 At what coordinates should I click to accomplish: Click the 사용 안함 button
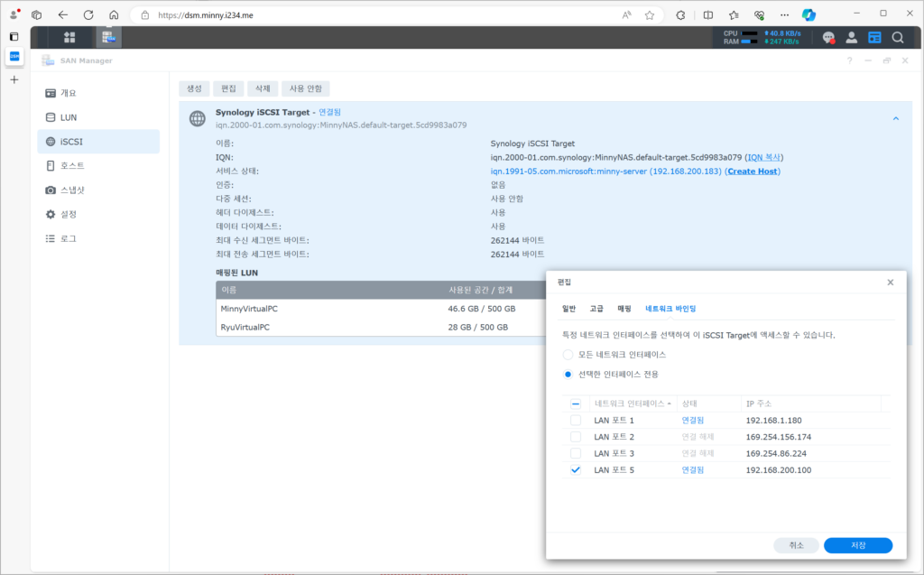(305, 88)
